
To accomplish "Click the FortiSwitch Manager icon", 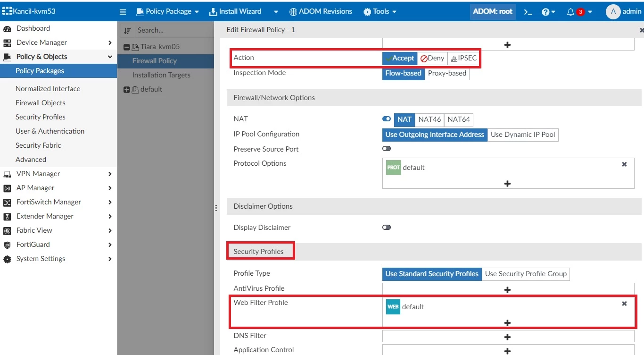I will pyautogui.click(x=7, y=202).
